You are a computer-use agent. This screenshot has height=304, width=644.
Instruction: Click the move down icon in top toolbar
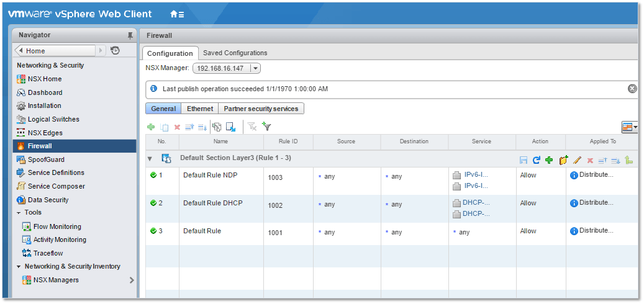point(202,127)
